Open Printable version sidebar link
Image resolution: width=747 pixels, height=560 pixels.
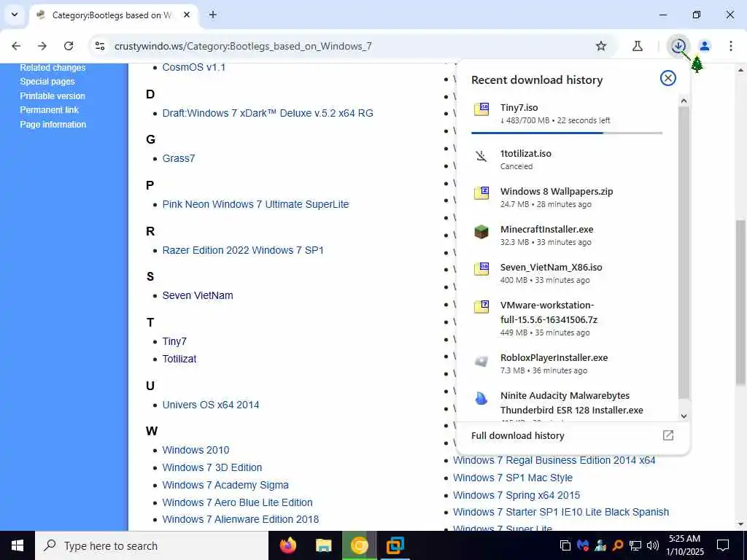(53, 96)
